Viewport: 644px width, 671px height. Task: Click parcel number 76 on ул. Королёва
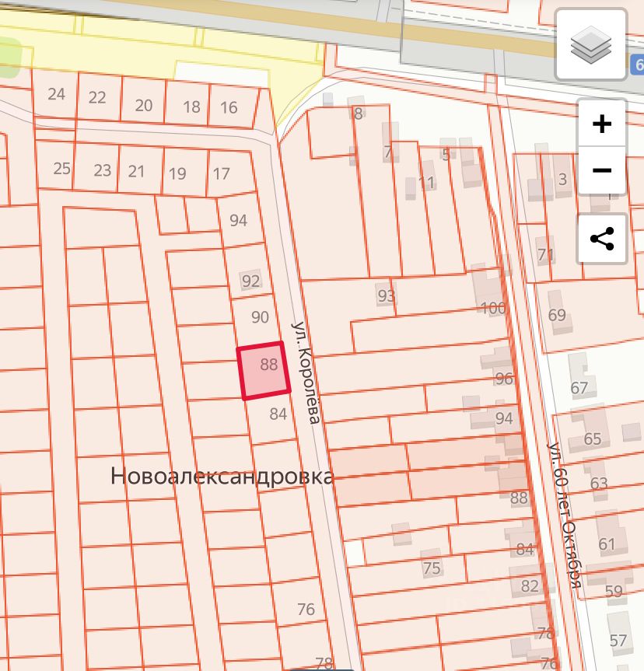(306, 609)
